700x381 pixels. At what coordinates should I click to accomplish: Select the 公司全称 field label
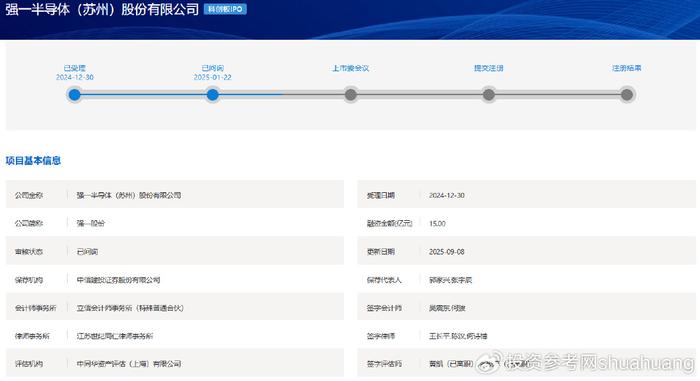(x=29, y=195)
